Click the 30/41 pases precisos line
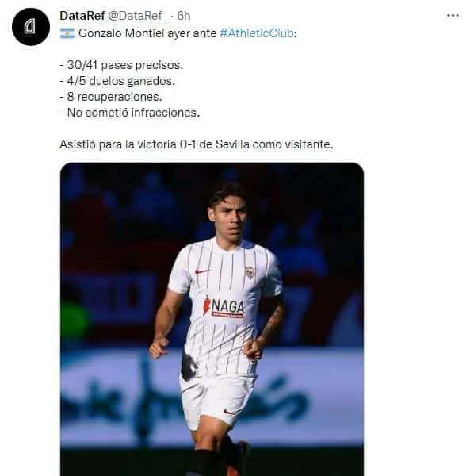The width and height of the screenshot is (470, 476). tap(121, 65)
